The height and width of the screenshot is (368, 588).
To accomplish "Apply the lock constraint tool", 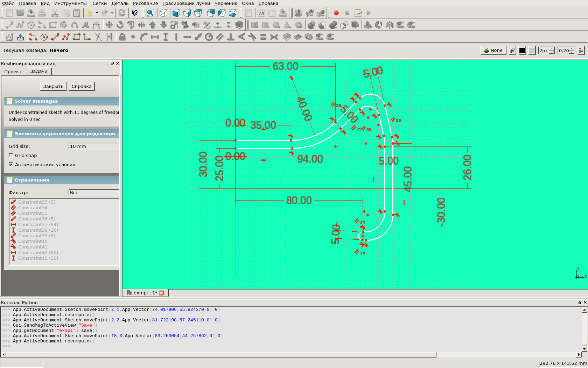I will click(122, 37).
